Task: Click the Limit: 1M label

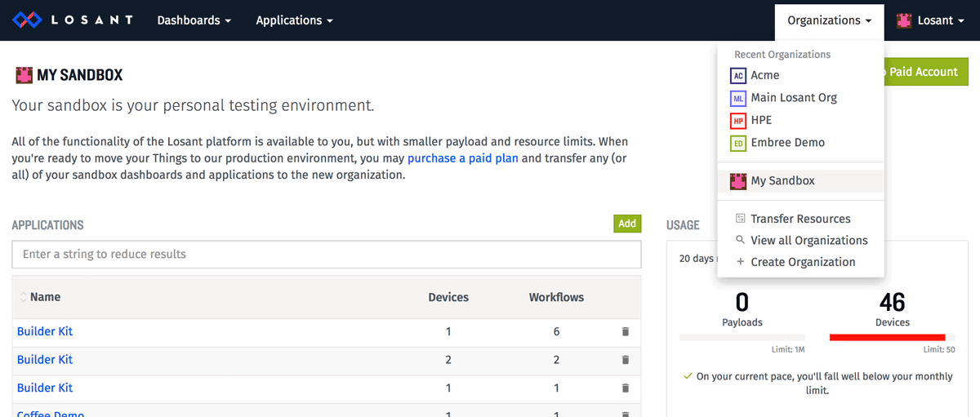Action: (x=788, y=350)
